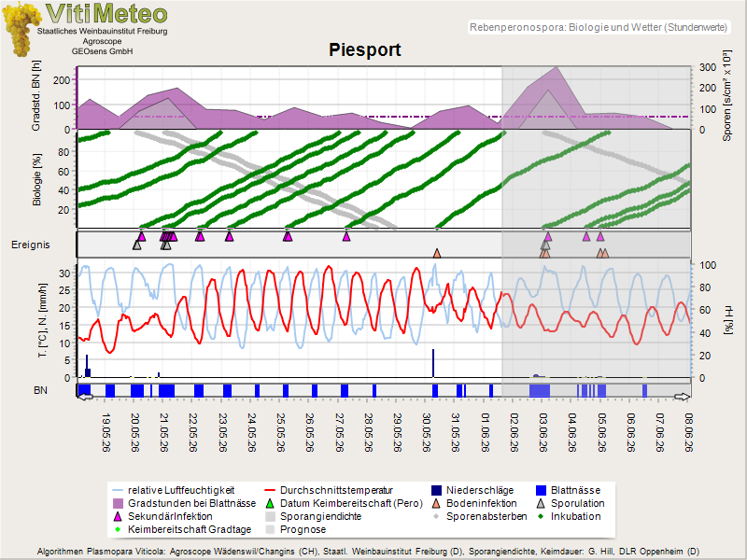Screen dimensions: 747x560
Task: Click the Rebenperonospora Biologie und Wetter header label
Action: tap(599, 27)
